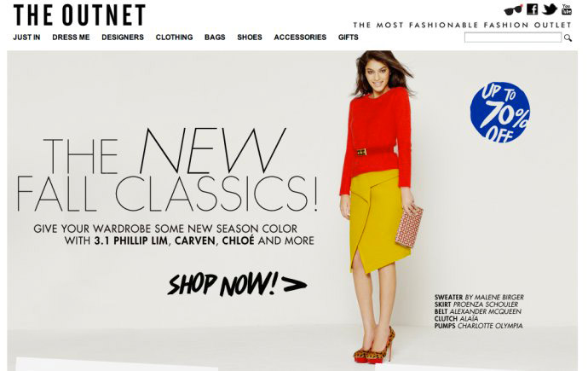Screen dimensions: 588x371
Task: Open the Shoes menu
Action: click(250, 38)
